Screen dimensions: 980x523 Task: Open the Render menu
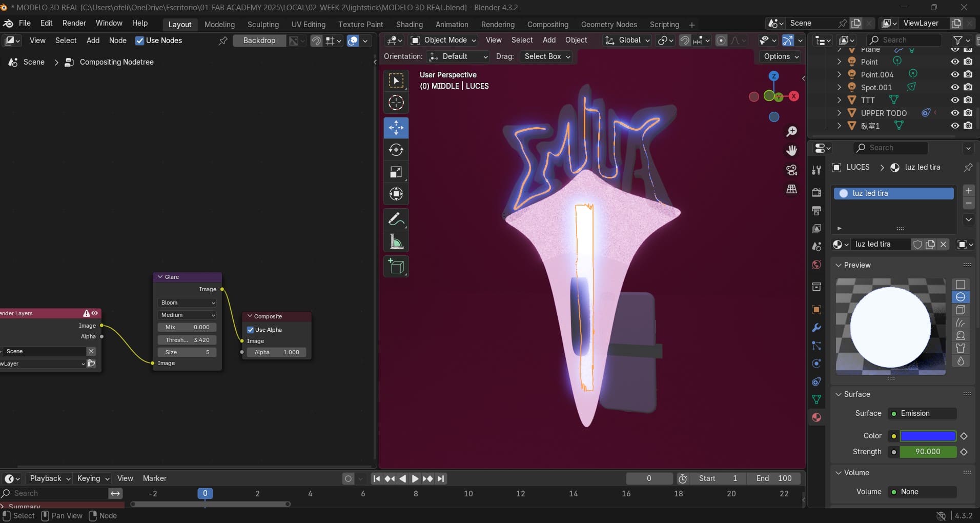pyautogui.click(x=74, y=23)
